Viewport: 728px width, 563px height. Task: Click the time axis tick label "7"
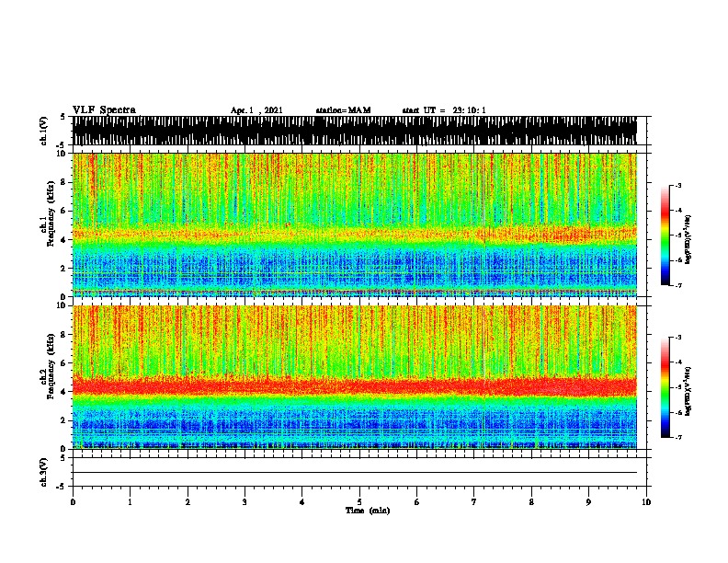[x=474, y=502]
